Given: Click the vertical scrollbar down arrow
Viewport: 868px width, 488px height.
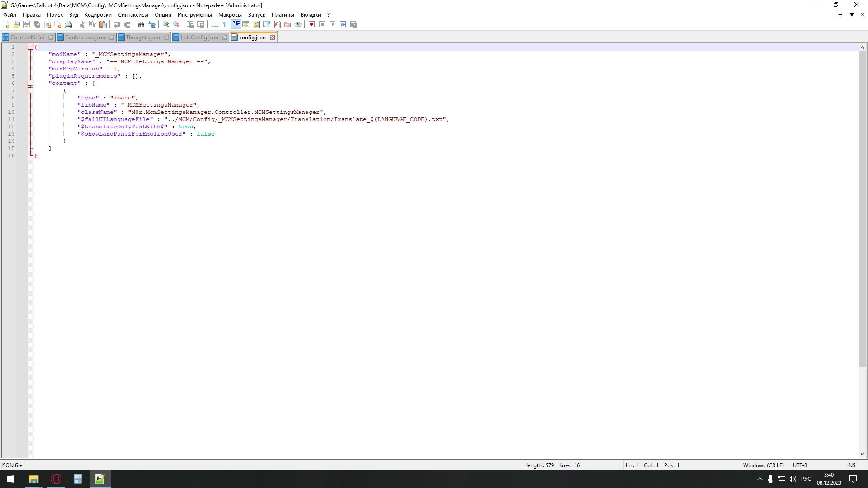Looking at the screenshot, I should pyautogui.click(x=862, y=454).
